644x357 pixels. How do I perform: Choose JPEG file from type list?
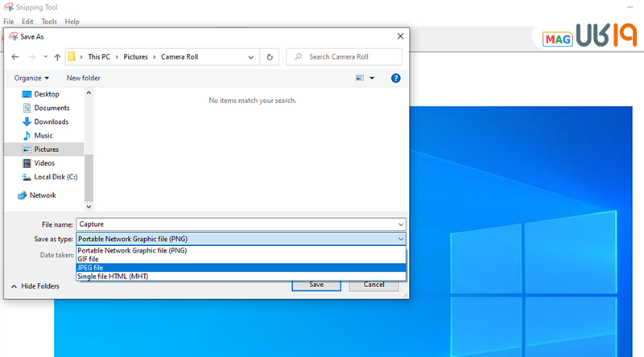click(x=90, y=268)
